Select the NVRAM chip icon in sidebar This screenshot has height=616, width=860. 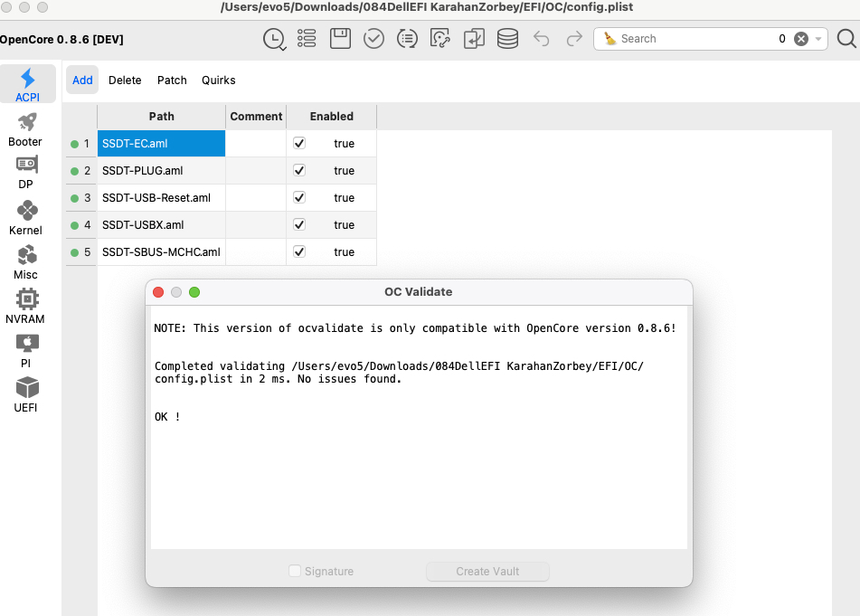click(26, 307)
